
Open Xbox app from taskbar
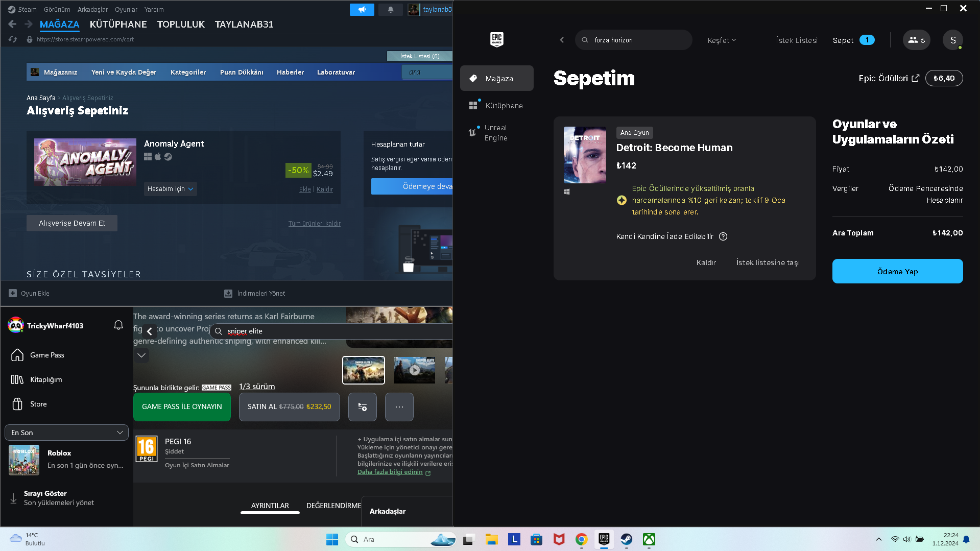tap(649, 539)
